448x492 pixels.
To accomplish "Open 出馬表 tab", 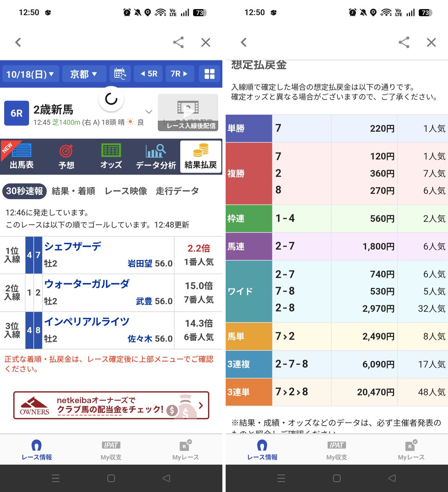I will [22, 157].
